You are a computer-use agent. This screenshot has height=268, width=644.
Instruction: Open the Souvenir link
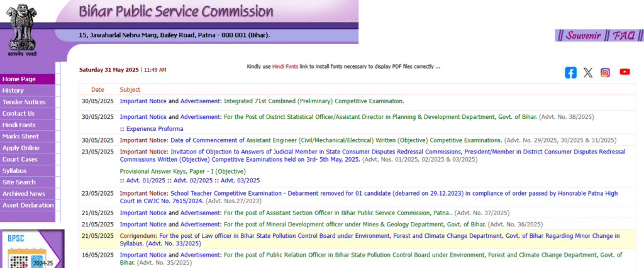[583, 35]
